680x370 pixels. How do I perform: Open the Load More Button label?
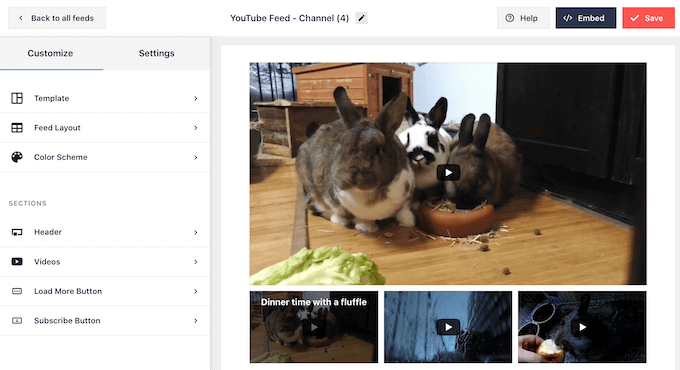click(68, 291)
